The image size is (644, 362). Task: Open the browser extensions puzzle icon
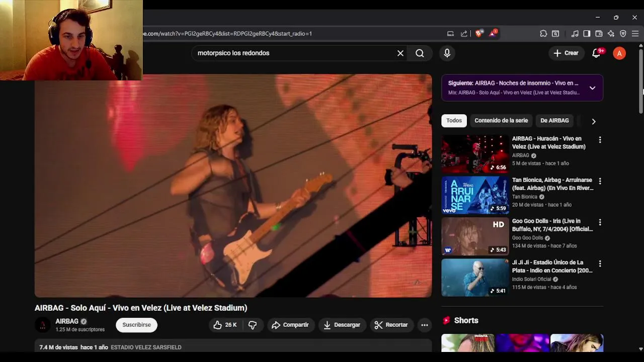tap(543, 34)
